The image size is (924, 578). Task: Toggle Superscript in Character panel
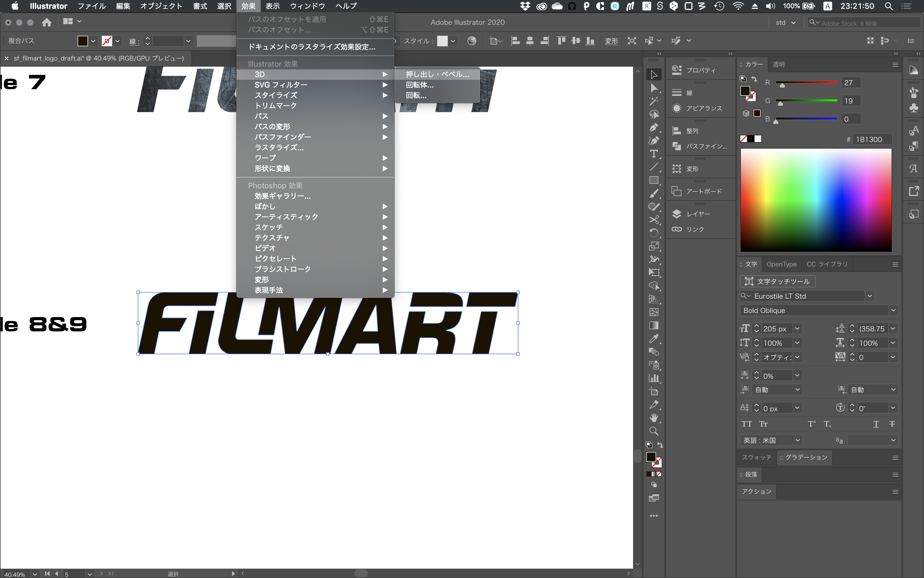pyautogui.click(x=811, y=424)
